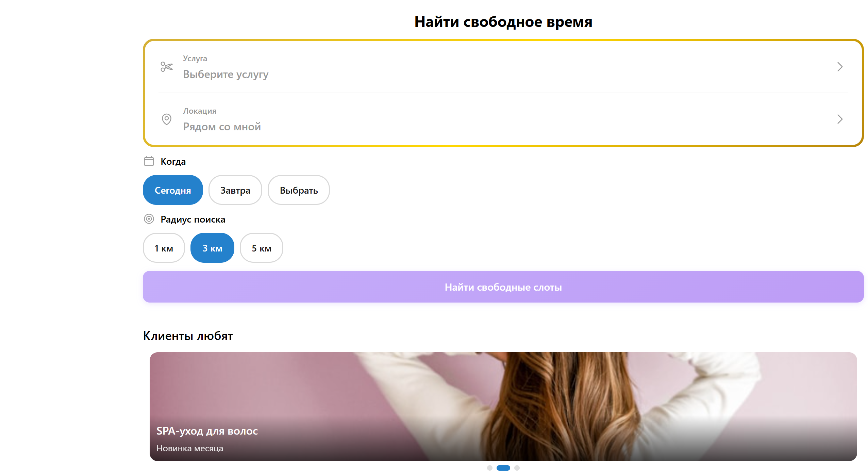Go to the first carousel slide dot
868x471 pixels.
[x=490, y=468]
